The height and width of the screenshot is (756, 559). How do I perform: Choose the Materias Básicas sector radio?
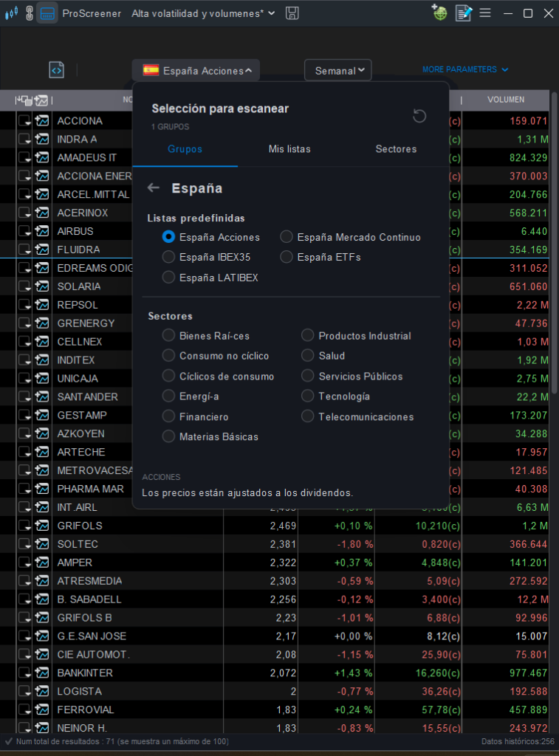pyautogui.click(x=168, y=436)
